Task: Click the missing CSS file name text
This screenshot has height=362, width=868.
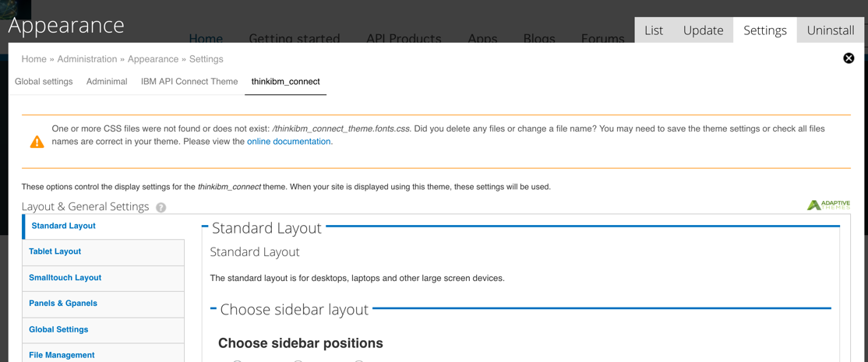Action: click(x=341, y=128)
